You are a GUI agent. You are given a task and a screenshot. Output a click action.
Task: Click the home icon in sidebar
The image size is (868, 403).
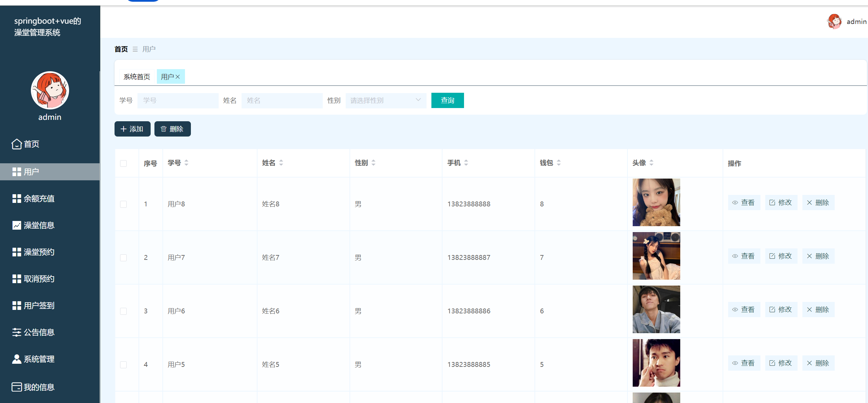click(17, 144)
